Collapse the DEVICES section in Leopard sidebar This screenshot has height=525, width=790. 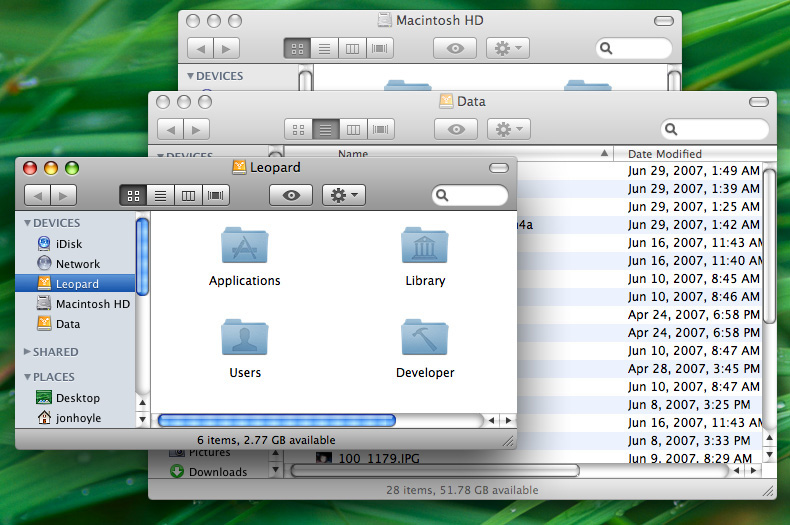tap(28, 223)
